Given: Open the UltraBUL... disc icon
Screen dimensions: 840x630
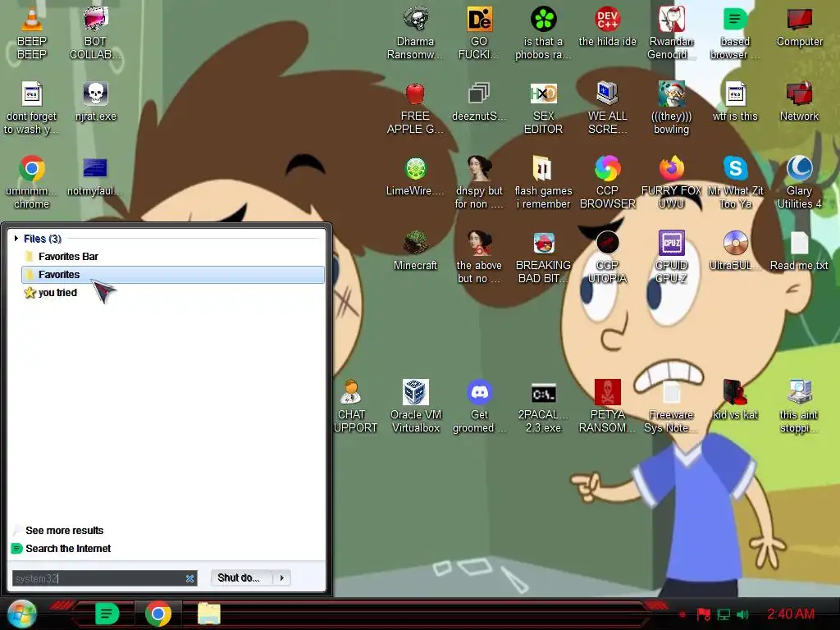Looking at the screenshot, I should coord(736,243).
